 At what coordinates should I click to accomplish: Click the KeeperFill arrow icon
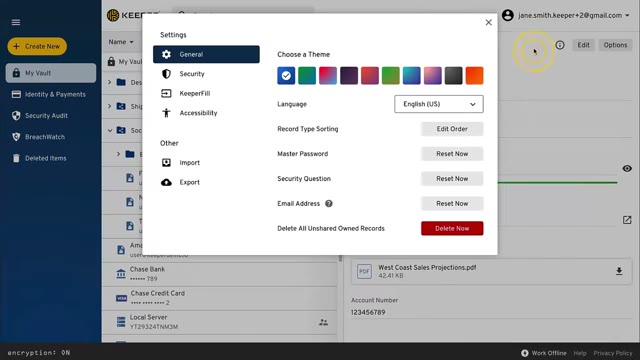coord(166,93)
